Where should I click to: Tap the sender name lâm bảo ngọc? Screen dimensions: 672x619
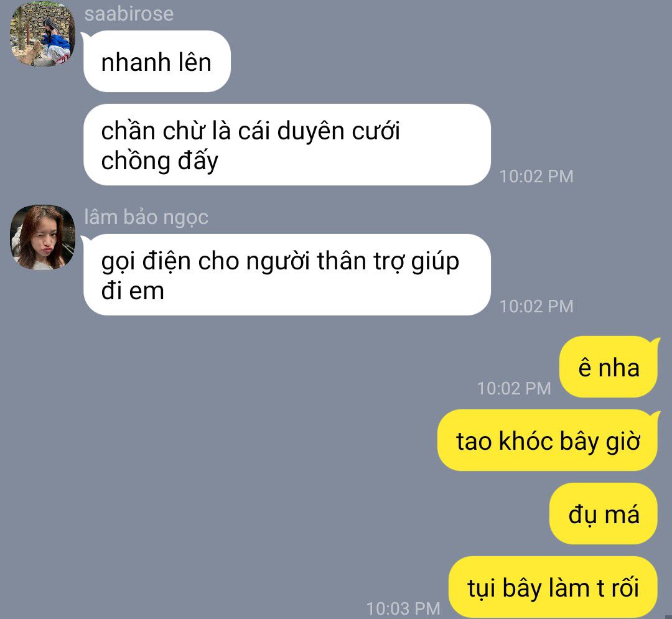coord(146,216)
